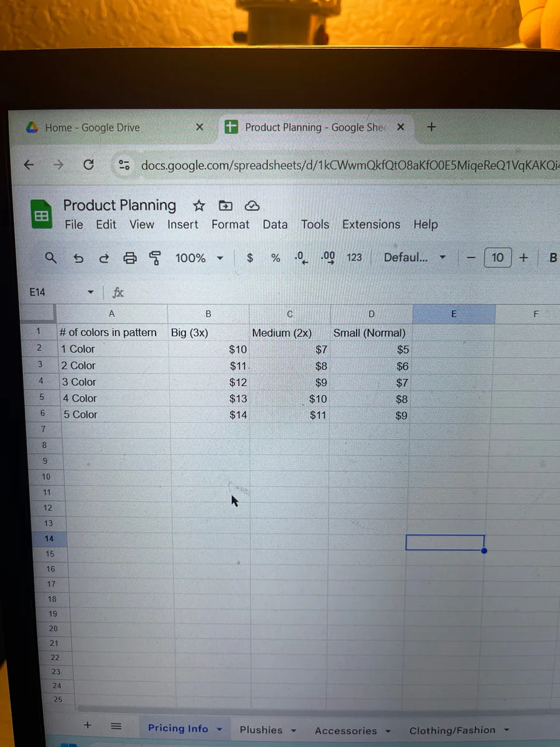Close the Home - Google Drive tab
The image size is (560, 747).
tap(199, 127)
